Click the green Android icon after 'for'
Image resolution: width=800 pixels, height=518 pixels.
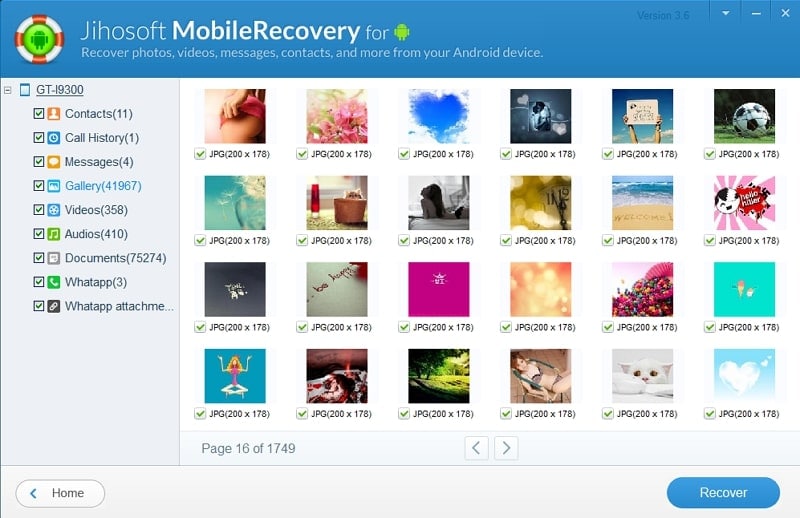click(402, 32)
